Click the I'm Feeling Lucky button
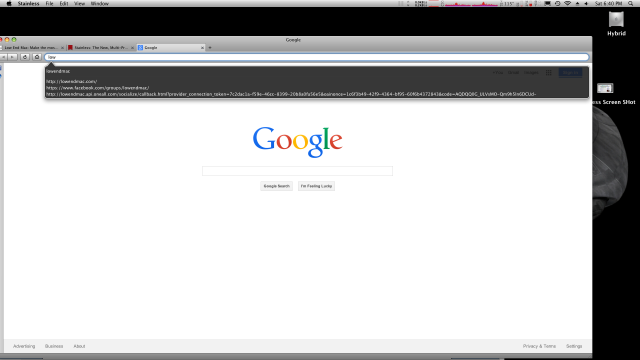Image resolution: width=640 pixels, height=360 pixels. pos(316,186)
